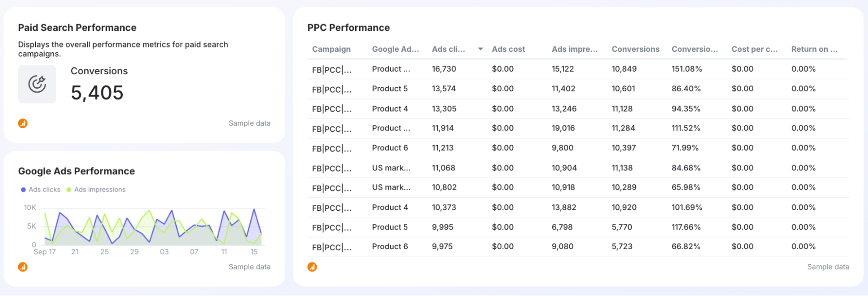Screen dimensions: 868x296
Task: Click the Cost per c... column header
Action: click(754, 49)
